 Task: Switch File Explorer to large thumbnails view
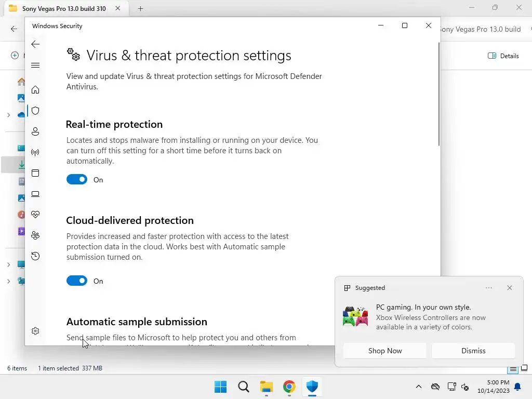(x=524, y=368)
